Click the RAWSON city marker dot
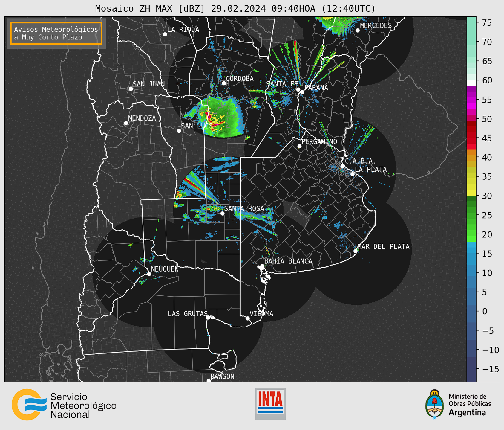The image size is (504, 430). [x=209, y=381]
